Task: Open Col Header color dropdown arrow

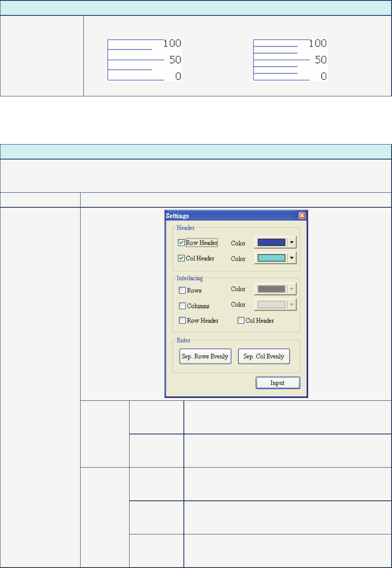Action: coord(292,258)
